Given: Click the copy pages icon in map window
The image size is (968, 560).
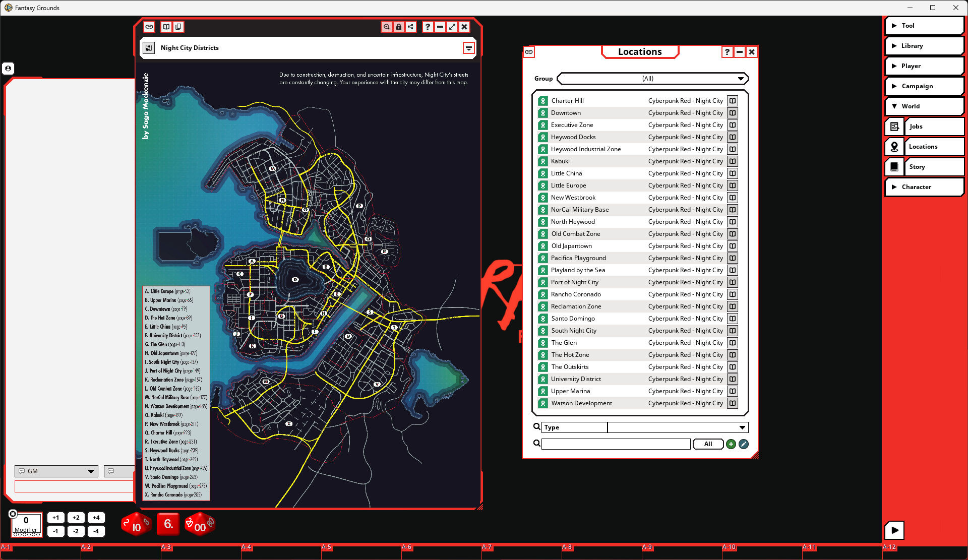Looking at the screenshot, I should (x=178, y=27).
